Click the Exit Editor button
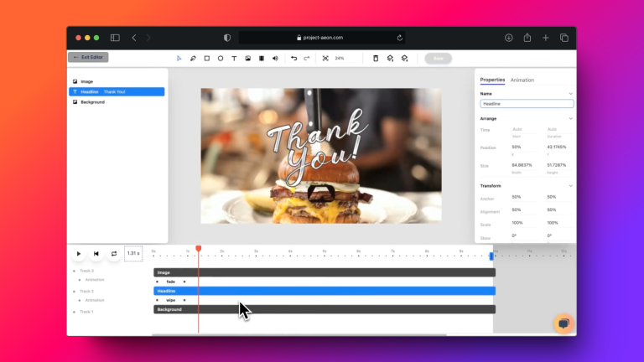The width and height of the screenshot is (644, 362). click(x=88, y=57)
